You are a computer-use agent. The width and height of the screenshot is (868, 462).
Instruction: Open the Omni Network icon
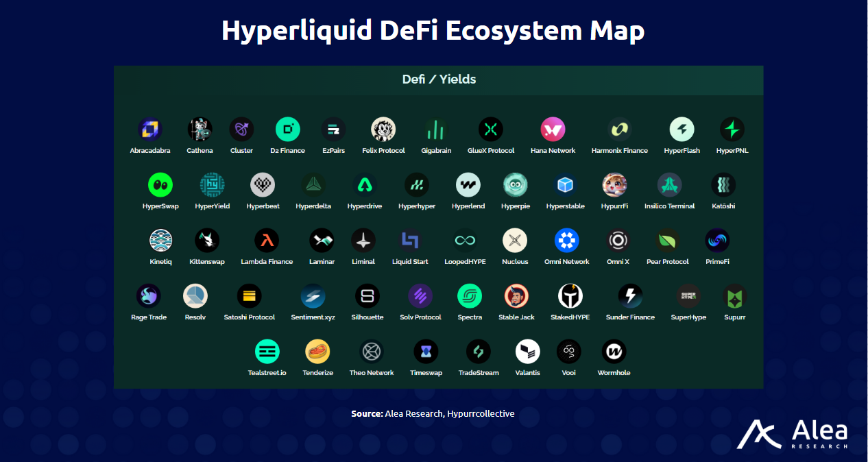[x=567, y=240]
